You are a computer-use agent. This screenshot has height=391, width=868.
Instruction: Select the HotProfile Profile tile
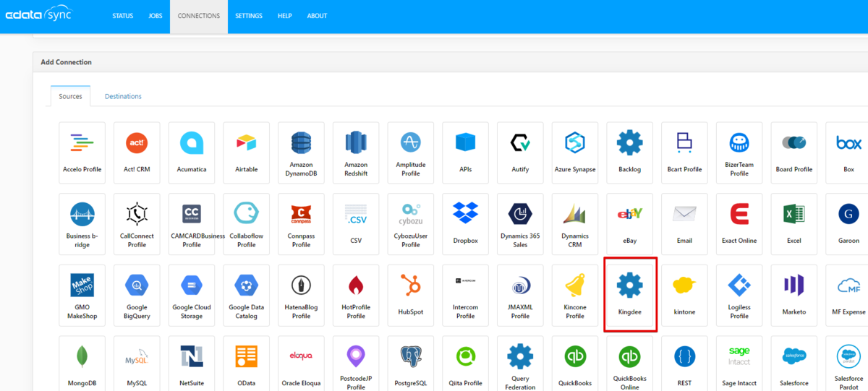(x=356, y=296)
